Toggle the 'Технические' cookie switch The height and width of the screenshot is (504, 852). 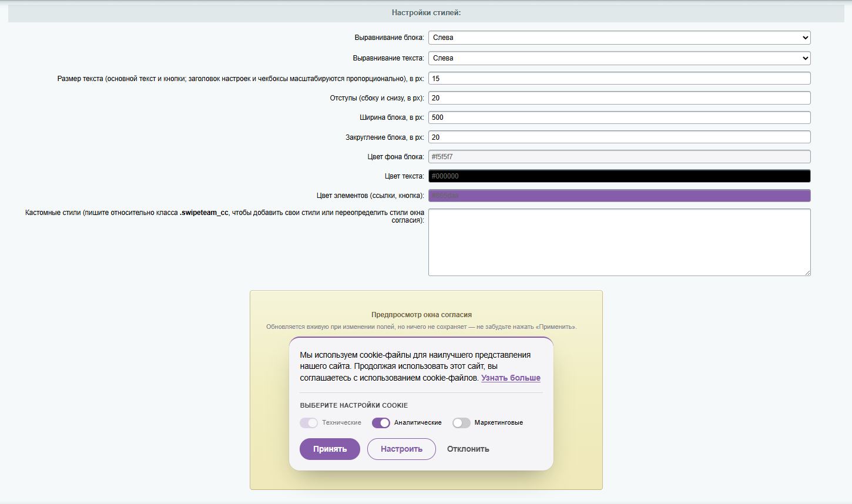308,423
